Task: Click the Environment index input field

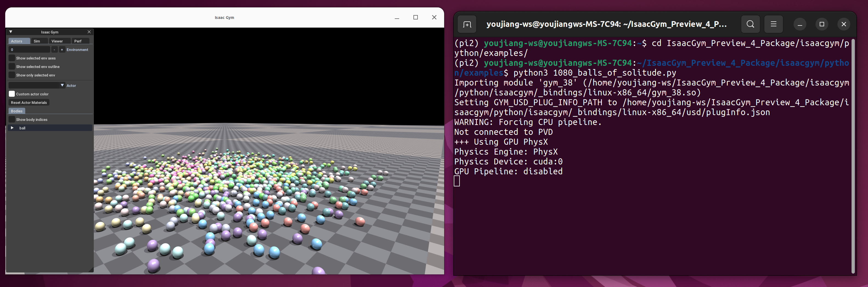Action: point(29,50)
